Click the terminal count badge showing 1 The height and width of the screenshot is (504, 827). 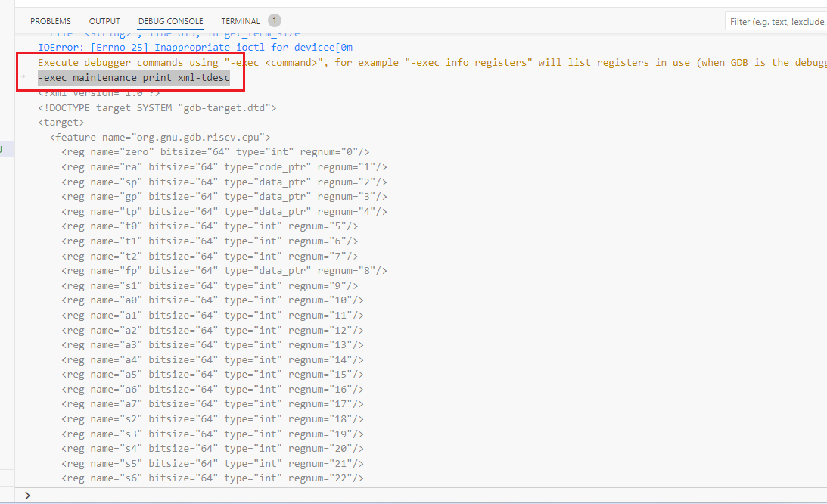pyautogui.click(x=274, y=20)
